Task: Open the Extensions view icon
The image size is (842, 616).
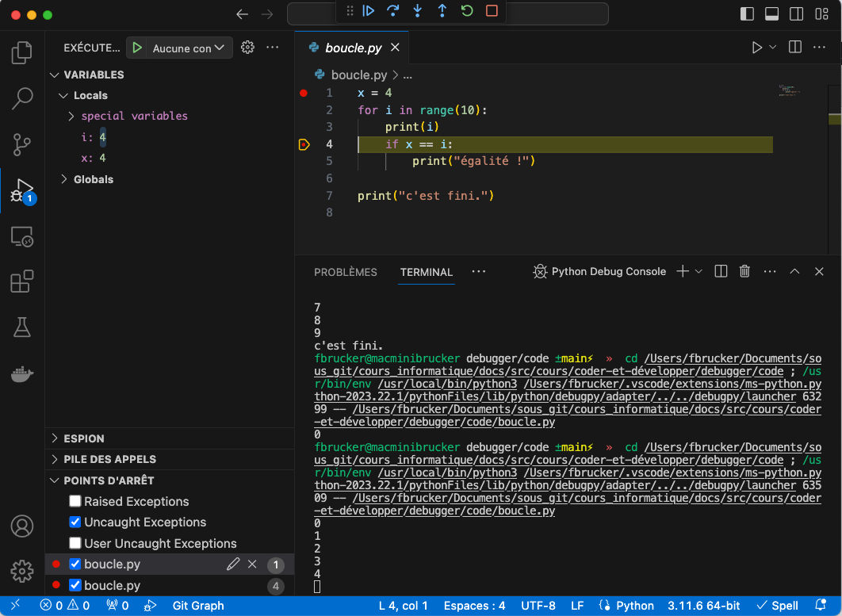Action: tap(22, 281)
